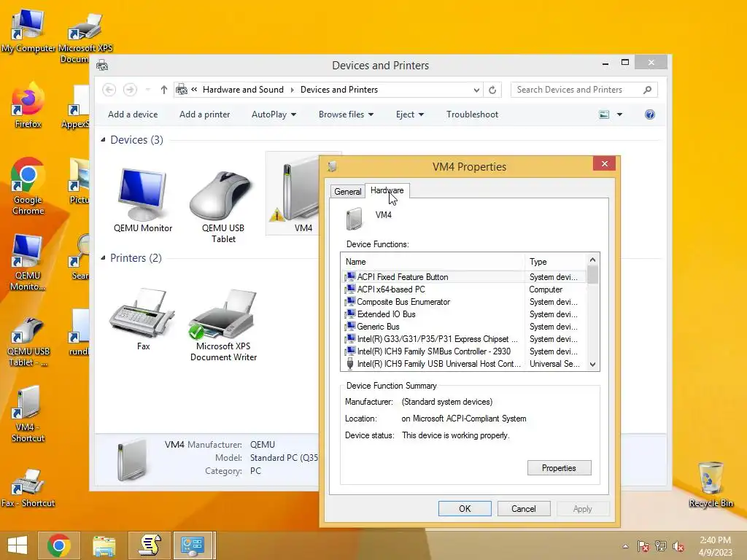Select ACPI x64-based PC row
Viewport: 747px width, 560px height.
click(464, 289)
